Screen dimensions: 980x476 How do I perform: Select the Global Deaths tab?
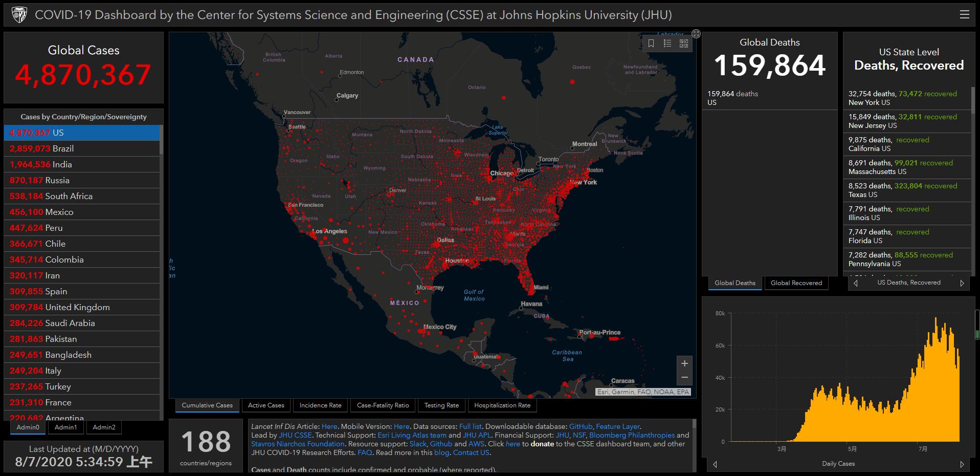point(735,283)
